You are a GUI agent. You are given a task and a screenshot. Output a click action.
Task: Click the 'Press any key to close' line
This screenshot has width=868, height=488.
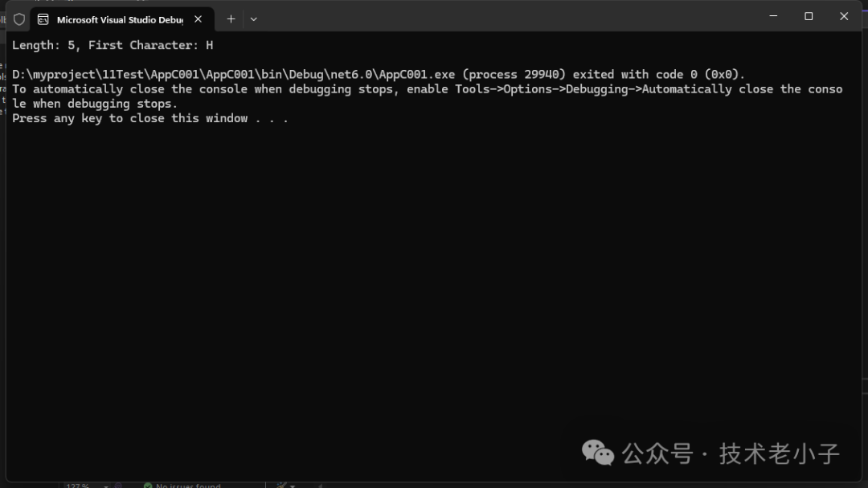point(149,118)
